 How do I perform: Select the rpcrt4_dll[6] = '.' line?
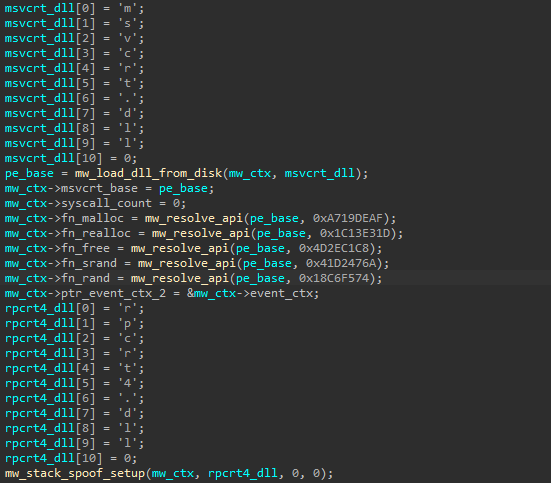point(74,398)
